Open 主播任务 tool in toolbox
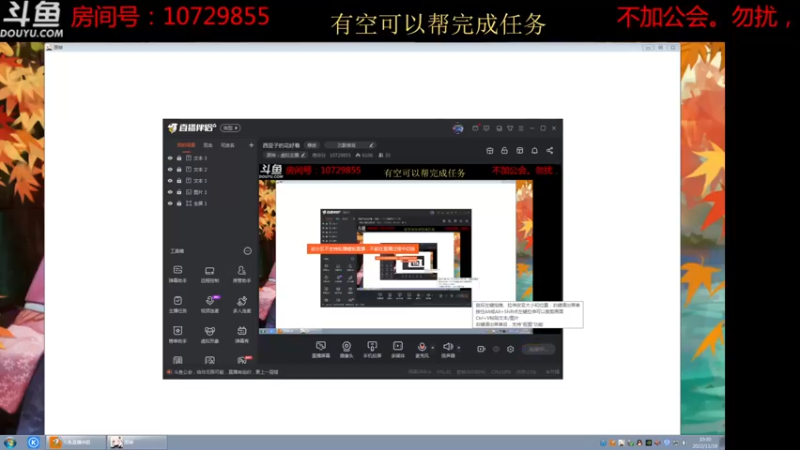Image resolution: width=800 pixels, height=450 pixels. (178, 304)
